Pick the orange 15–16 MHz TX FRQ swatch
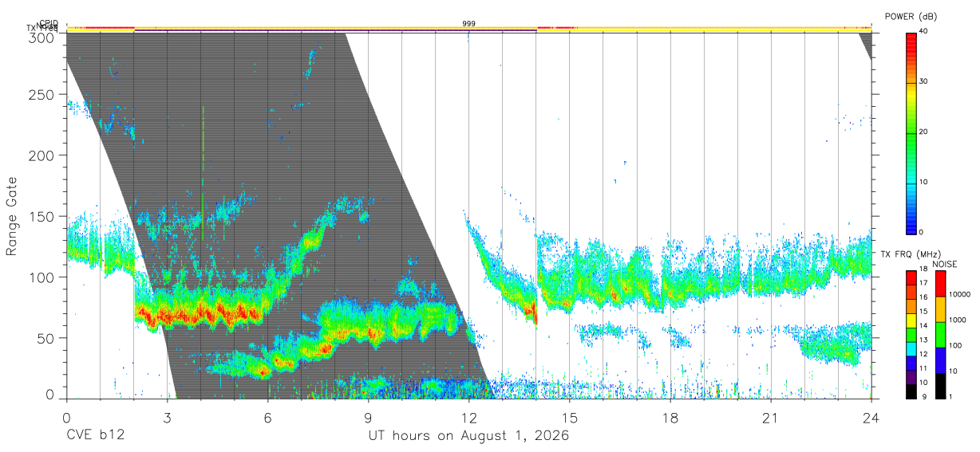 point(911,305)
